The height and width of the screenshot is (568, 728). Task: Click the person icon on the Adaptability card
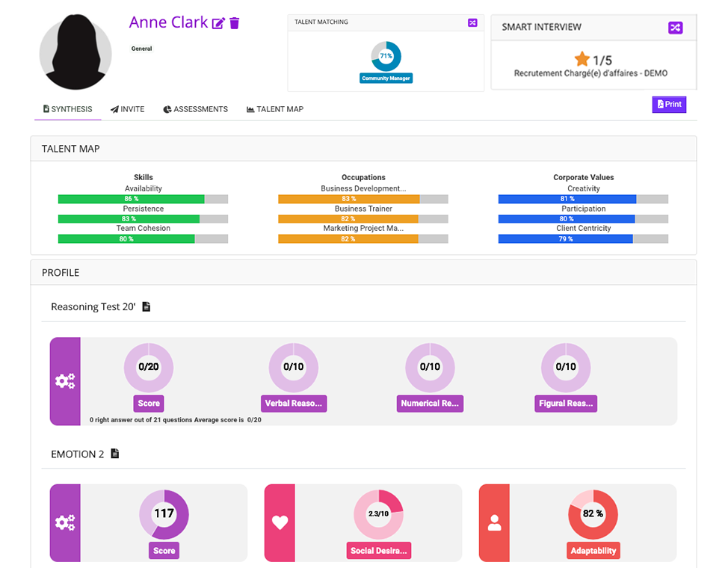pos(494,522)
